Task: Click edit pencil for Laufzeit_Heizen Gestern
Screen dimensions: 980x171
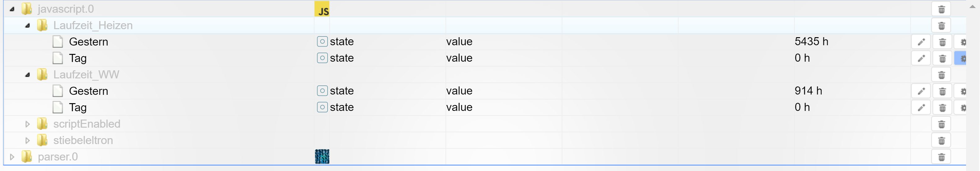Action: pyautogui.click(x=921, y=42)
